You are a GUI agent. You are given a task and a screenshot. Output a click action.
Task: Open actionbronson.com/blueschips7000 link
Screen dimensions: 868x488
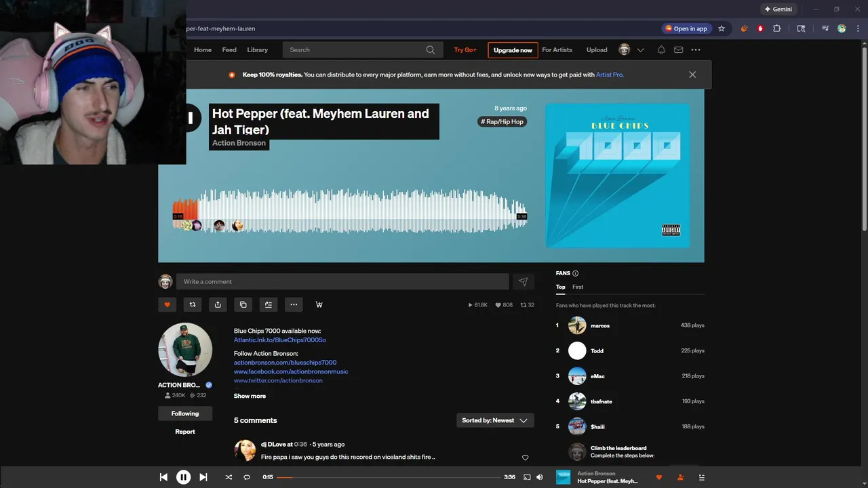click(x=285, y=363)
